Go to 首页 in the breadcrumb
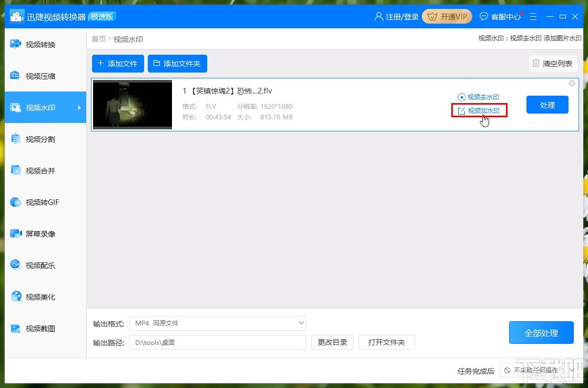Image resolution: width=588 pixels, height=388 pixels. 98,38
